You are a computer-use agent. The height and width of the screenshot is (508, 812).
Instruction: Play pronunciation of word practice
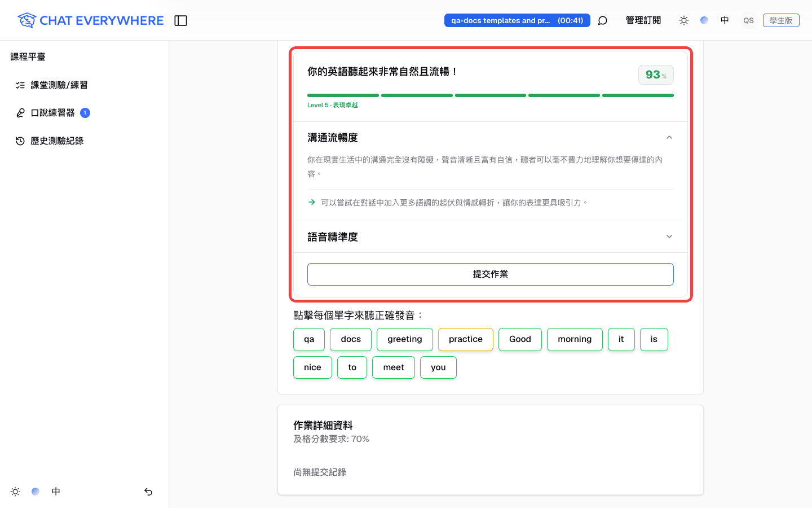466,339
